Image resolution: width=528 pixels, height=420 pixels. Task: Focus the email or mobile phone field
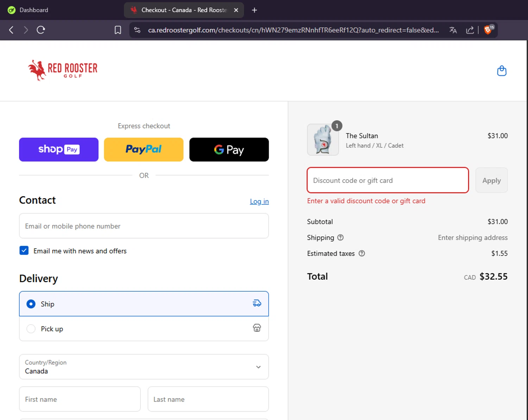pos(144,226)
